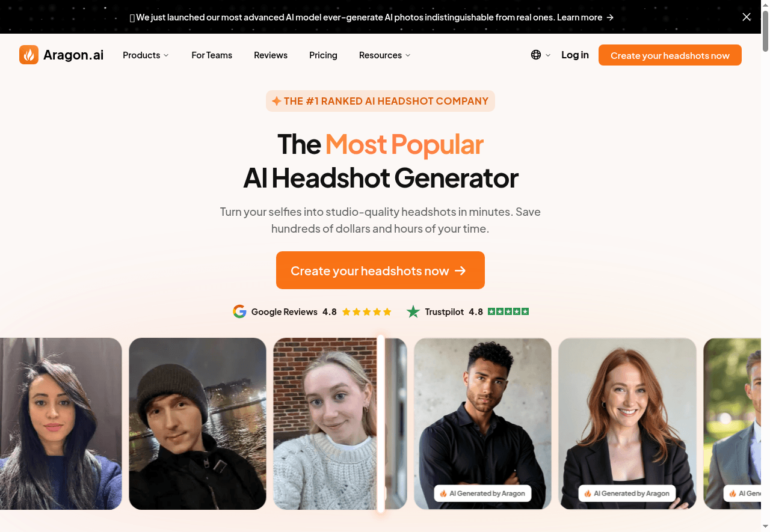Click the Google Reviews yellow star rating
Screen dimensions: 770x532
[367, 311]
